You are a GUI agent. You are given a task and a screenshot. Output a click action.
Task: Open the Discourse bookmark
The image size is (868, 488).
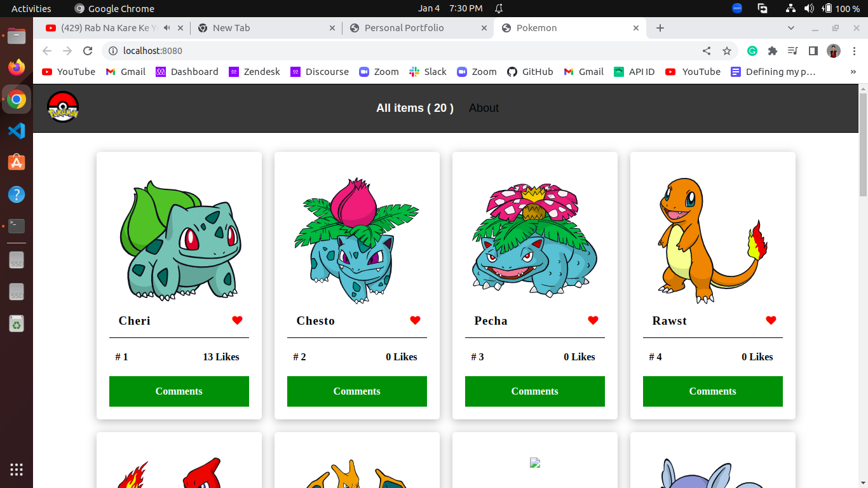pos(320,72)
